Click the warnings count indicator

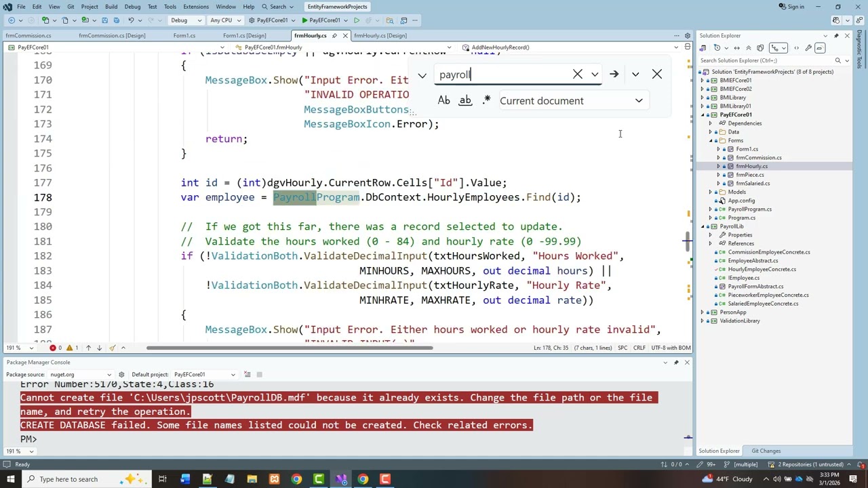point(72,348)
